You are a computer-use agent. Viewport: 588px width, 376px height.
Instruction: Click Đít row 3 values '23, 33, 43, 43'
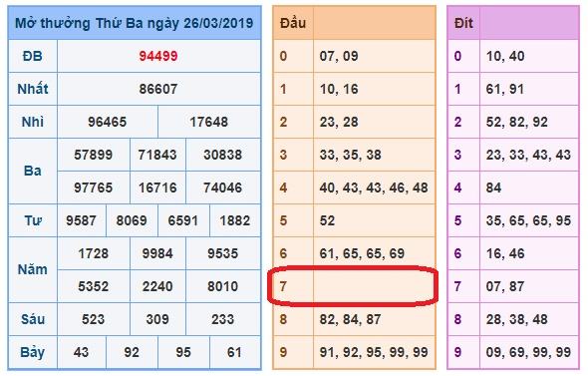(x=528, y=155)
